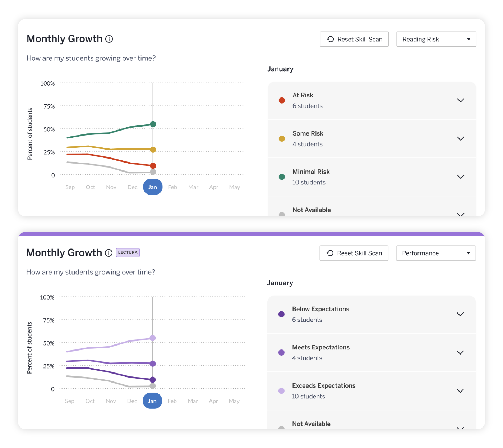Viewport: 503px width, 448px height.
Task: Expand the Not Available section in the top panel
Action: pos(461,215)
